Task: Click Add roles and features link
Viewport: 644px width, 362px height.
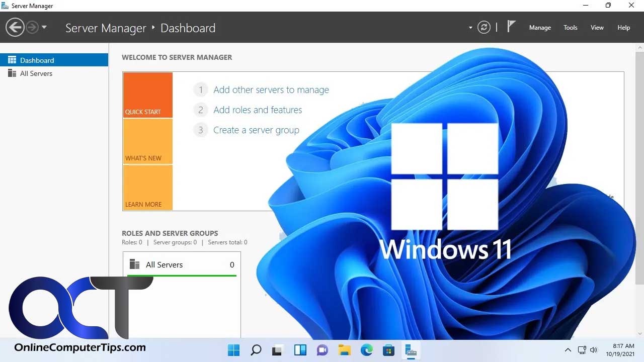Action: pos(258,110)
